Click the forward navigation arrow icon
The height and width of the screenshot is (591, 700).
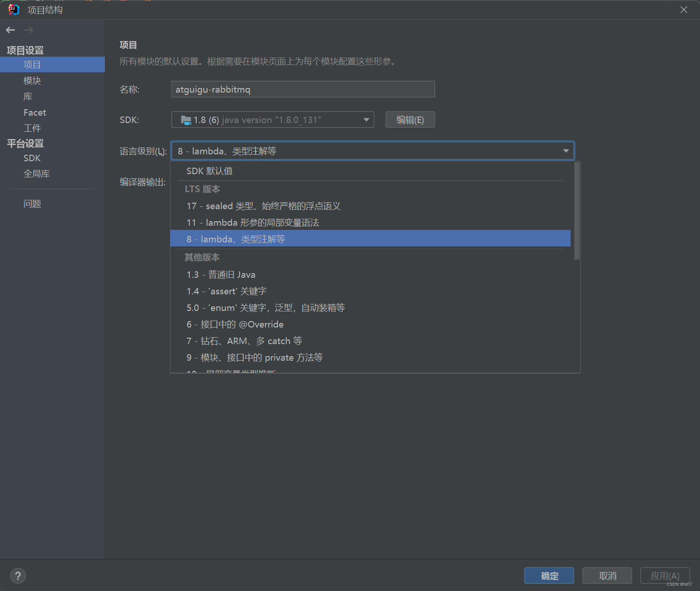(29, 30)
